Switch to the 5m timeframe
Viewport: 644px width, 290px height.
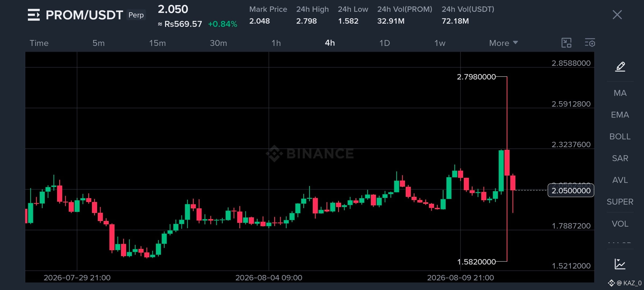(x=98, y=43)
